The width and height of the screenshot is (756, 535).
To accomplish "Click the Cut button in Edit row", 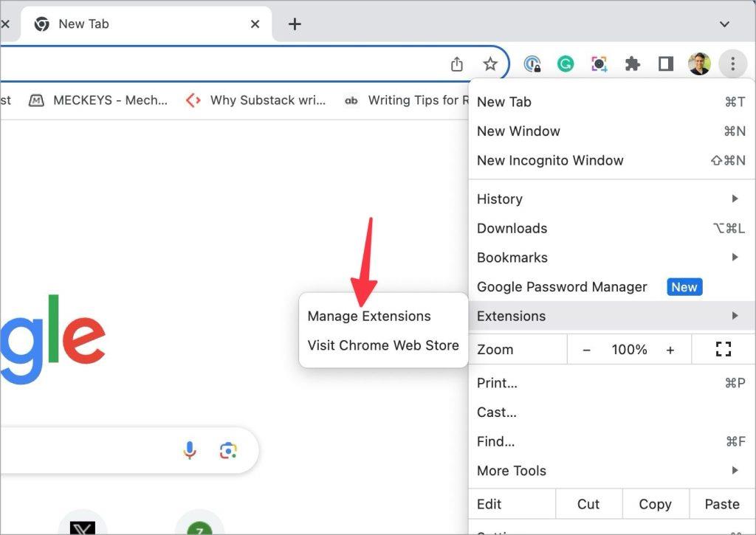I will (588, 504).
